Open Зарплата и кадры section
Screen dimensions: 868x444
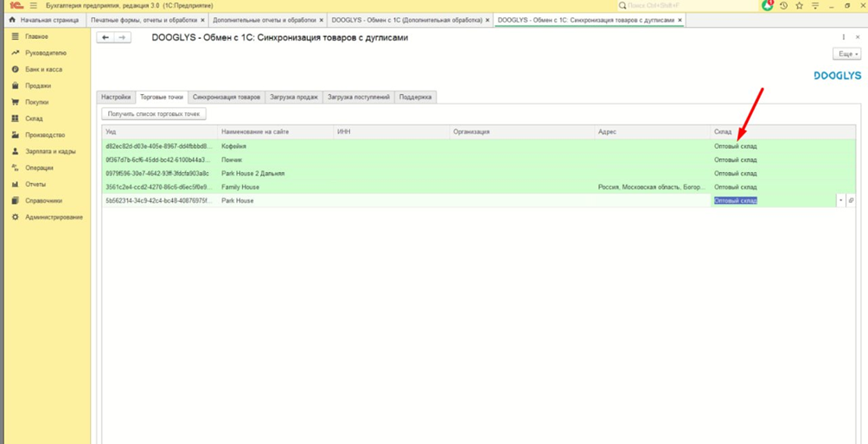point(50,151)
